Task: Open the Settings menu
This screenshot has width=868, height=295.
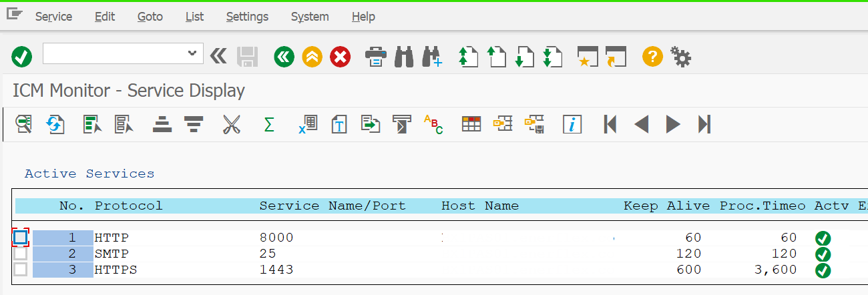Action: (x=247, y=17)
